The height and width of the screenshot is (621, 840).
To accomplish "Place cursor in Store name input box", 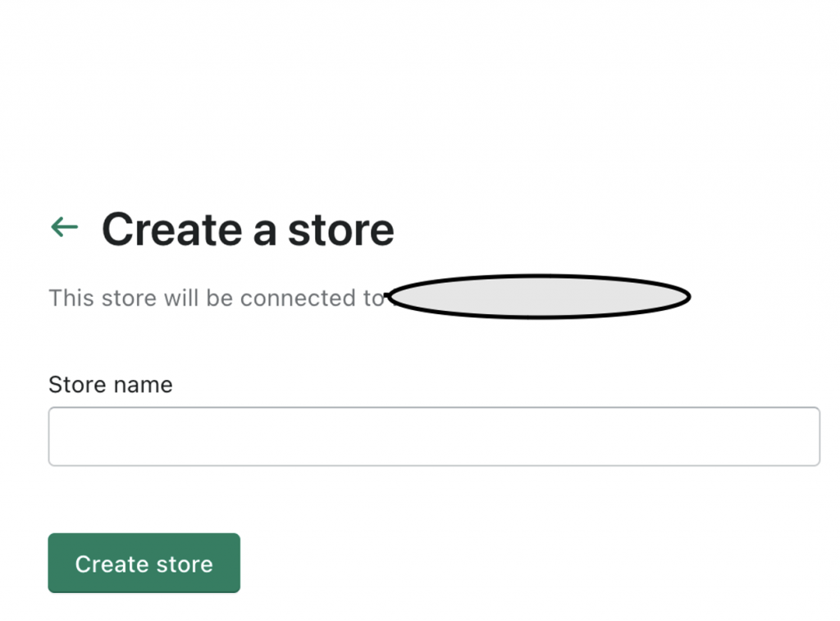I will (434, 436).
